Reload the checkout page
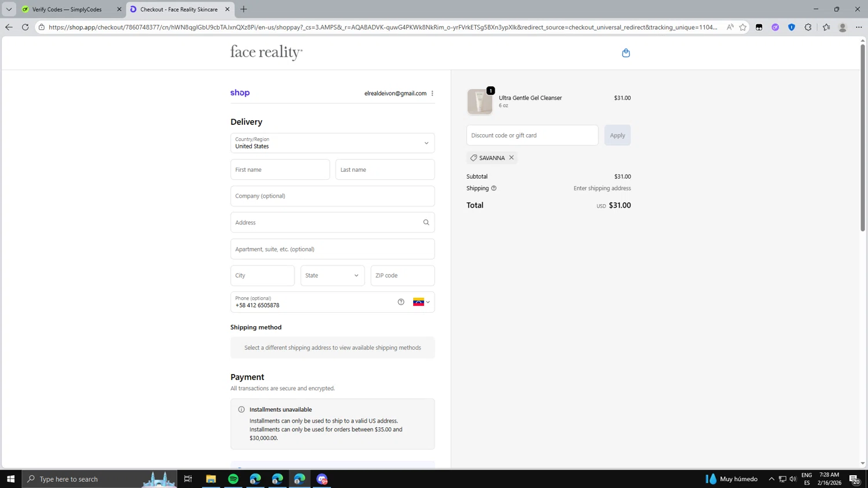This screenshot has height=488, width=868. [x=25, y=27]
